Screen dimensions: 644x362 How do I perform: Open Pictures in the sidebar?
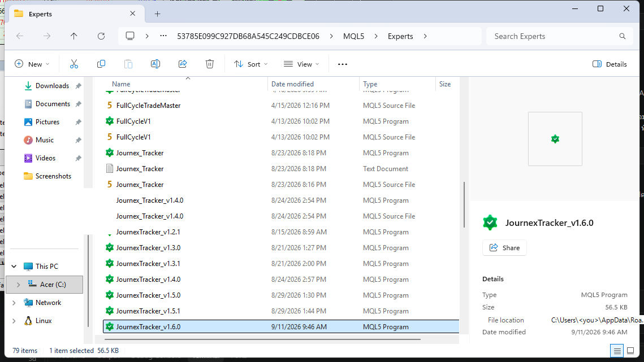coord(47,122)
